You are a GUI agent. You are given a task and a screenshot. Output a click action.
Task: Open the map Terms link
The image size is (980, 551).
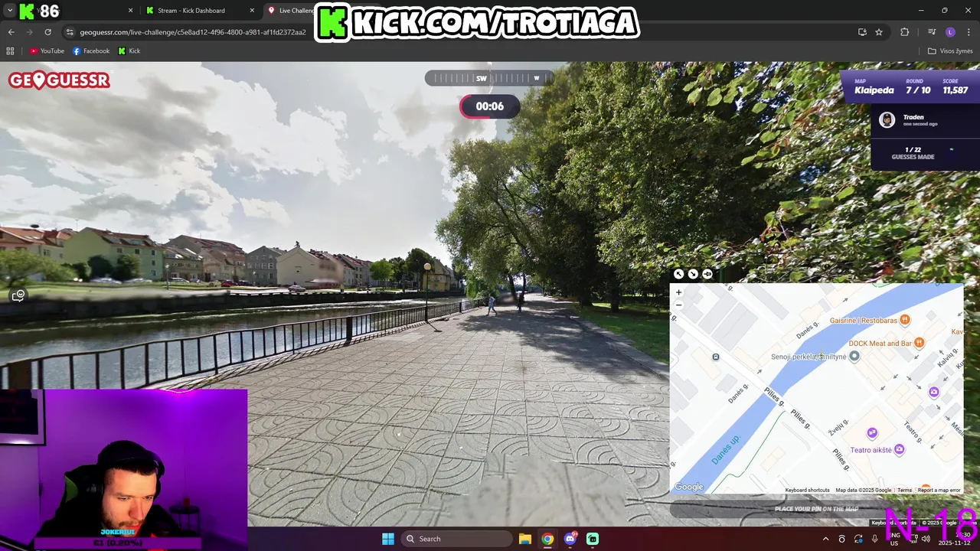[x=905, y=490]
